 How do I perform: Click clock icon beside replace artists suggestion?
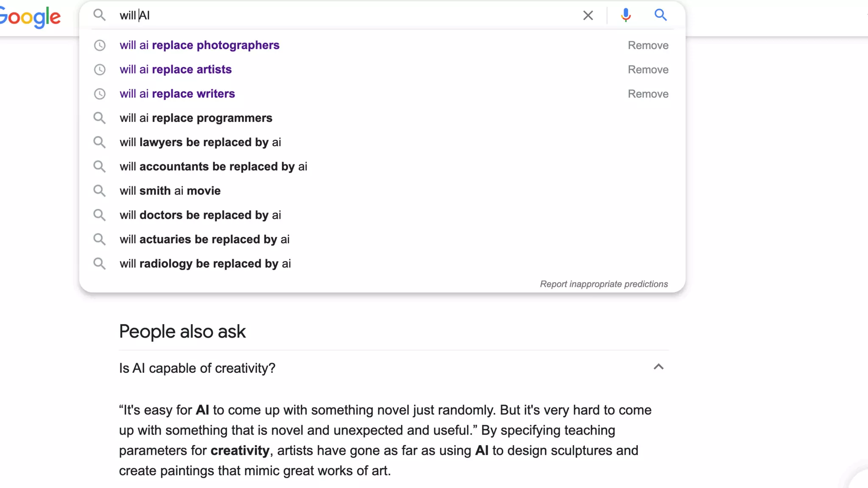point(100,69)
